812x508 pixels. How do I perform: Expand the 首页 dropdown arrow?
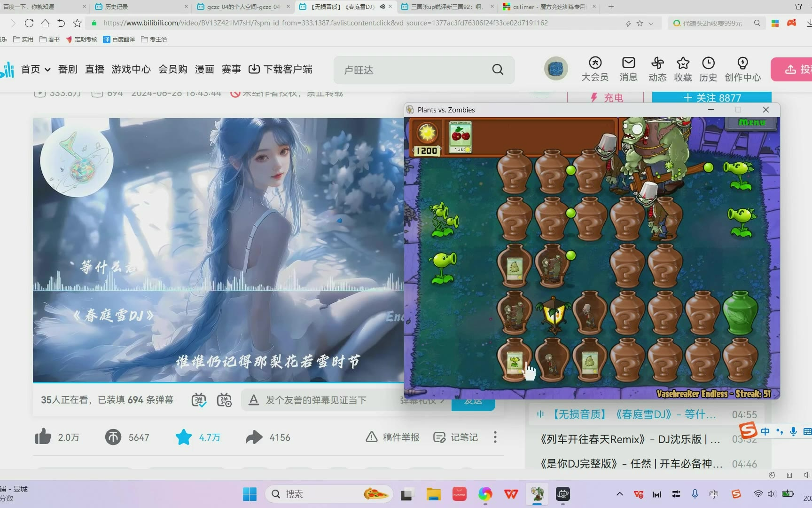(47, 70)
